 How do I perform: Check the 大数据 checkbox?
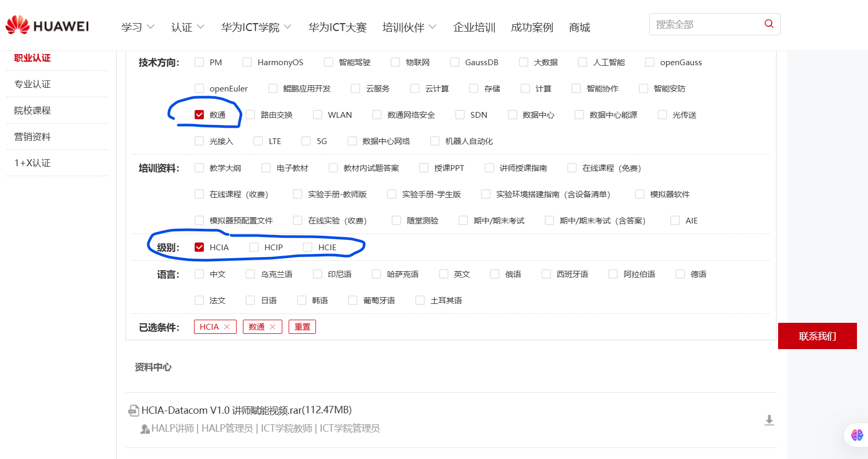524,62
